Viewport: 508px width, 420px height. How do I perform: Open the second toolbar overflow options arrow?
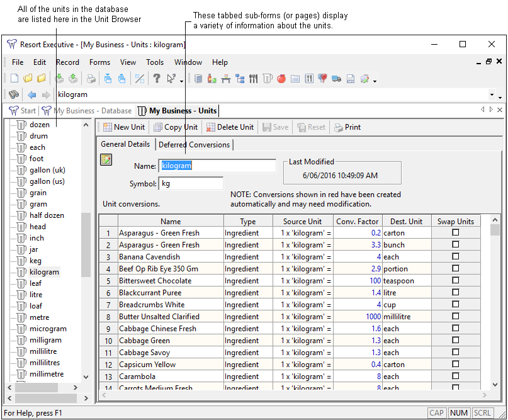pos(375,81)
